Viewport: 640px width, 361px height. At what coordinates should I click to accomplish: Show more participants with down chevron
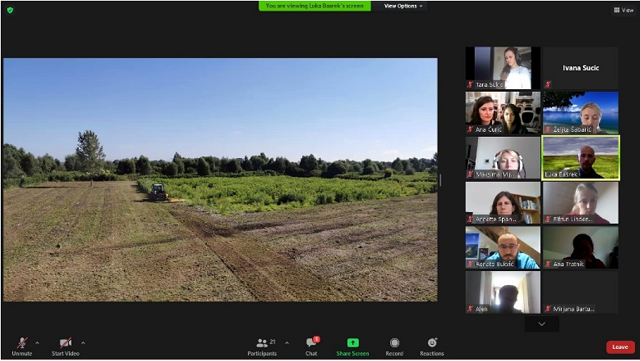pos(542,324)
